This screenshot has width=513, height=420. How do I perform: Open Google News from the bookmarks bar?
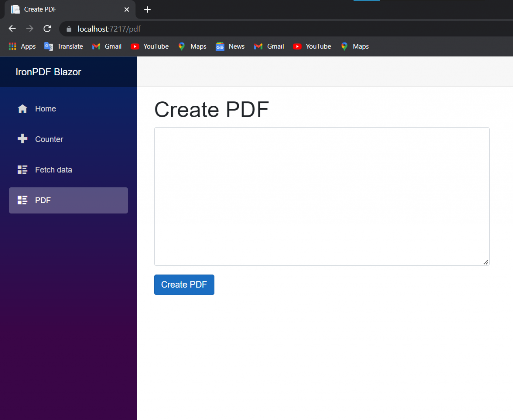pos(219,46)
